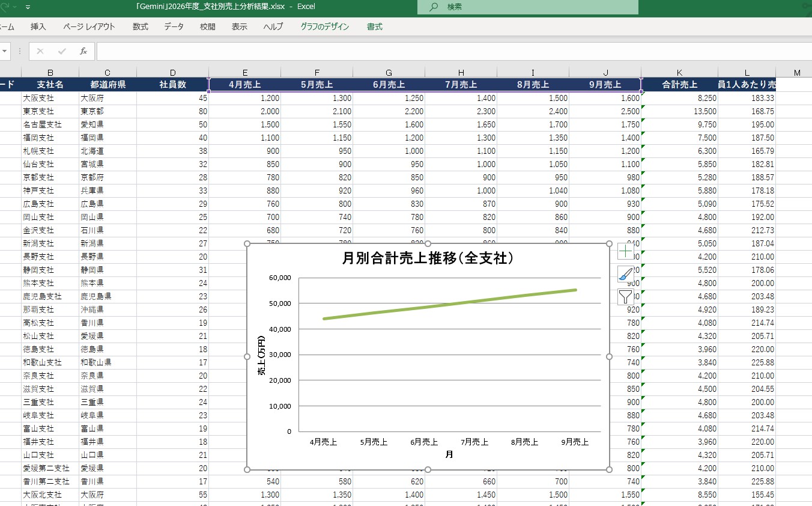Select the horizontal axis title 月
This screenshot has height=506, width=812.
click(x=449, y=455)
